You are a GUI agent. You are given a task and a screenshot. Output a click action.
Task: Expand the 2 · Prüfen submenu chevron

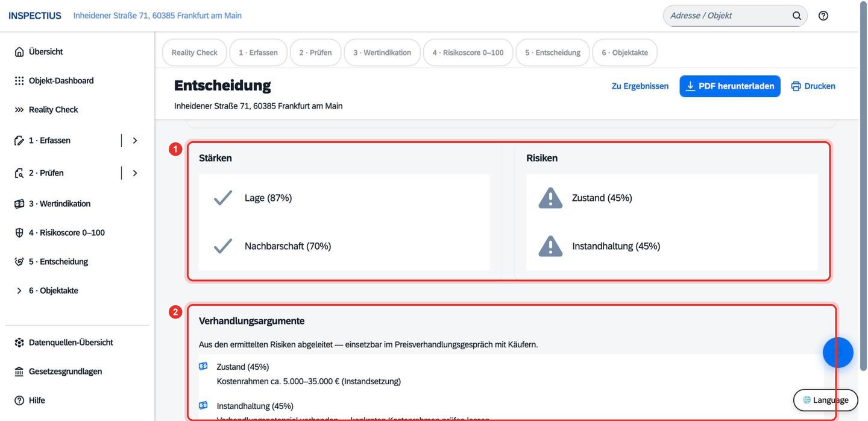click(x=135, y=173)
